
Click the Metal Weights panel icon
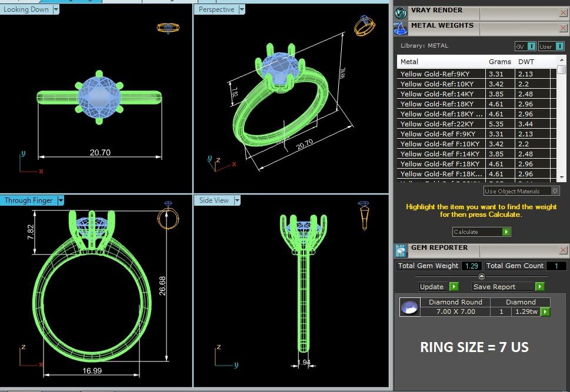click(x=401, y=28)
